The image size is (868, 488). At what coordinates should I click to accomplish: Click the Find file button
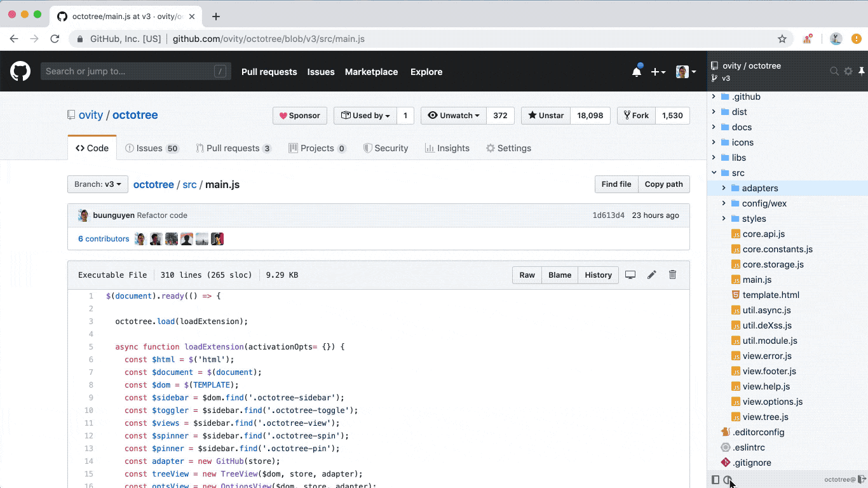point(616,184)
